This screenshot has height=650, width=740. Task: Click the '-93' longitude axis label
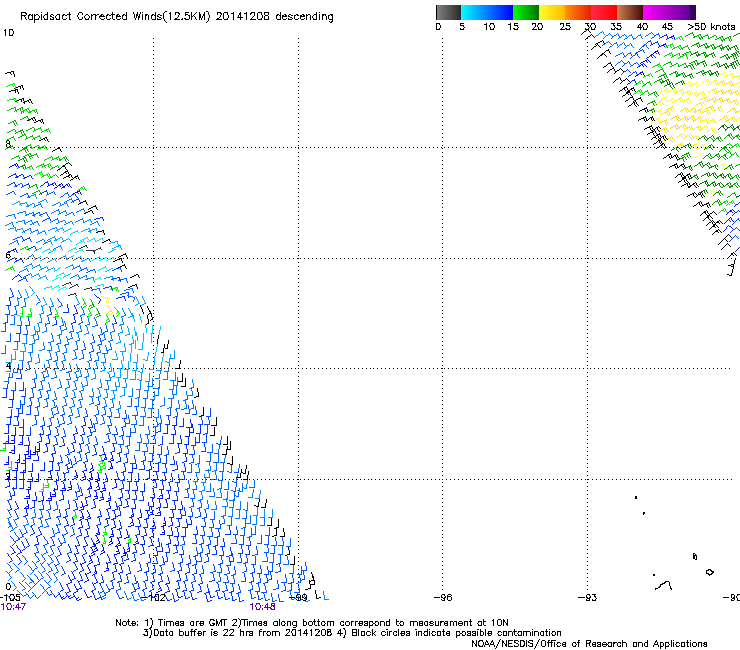pyautogui.click(x=587, y=598)
